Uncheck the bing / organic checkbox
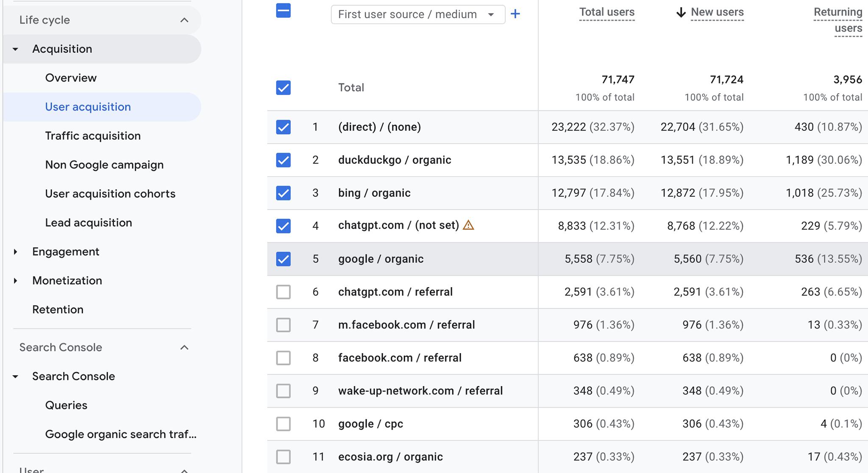Screen dimensions: 868x473 [283, 193]
